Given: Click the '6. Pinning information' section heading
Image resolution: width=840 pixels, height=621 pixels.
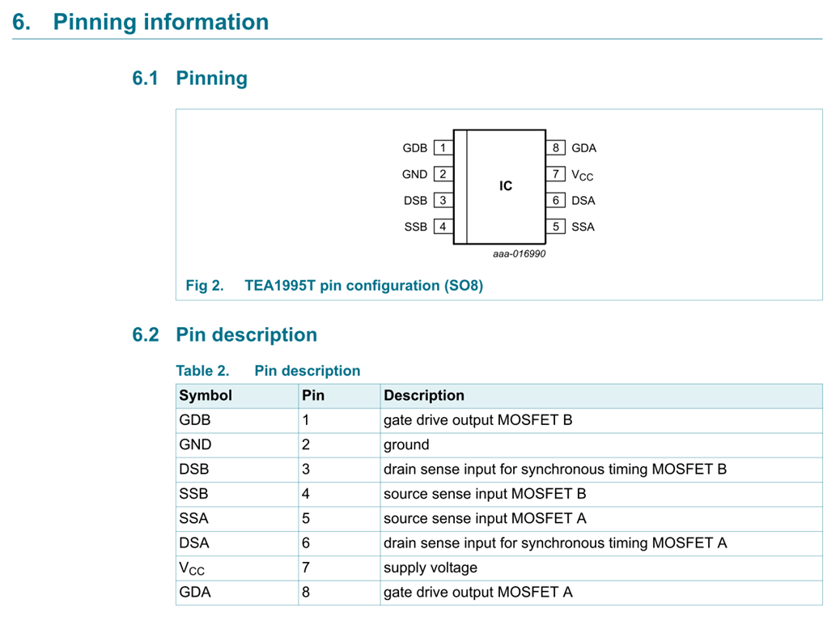Looking at the screenshot, I should pyautogui.click(x=141, y=22).
